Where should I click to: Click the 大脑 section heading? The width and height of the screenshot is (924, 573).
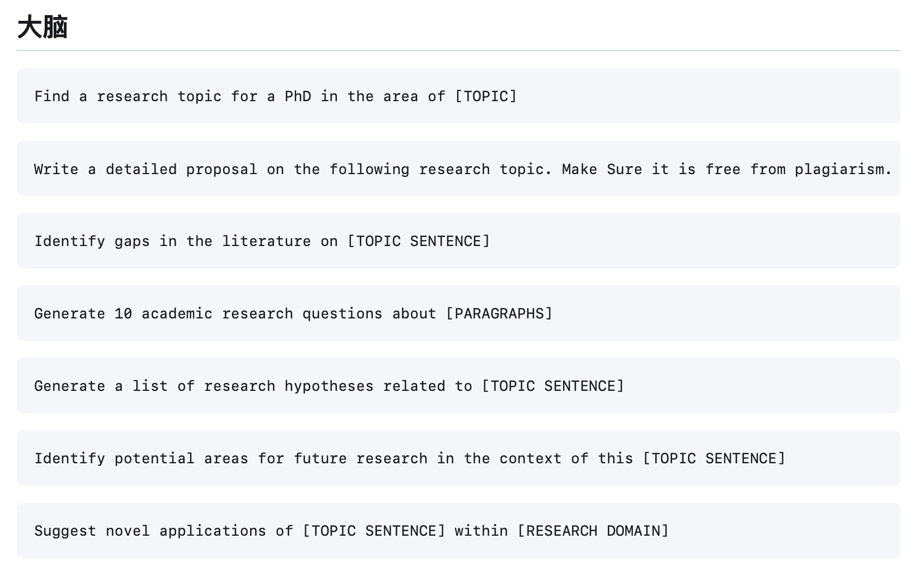pos(43,28)
